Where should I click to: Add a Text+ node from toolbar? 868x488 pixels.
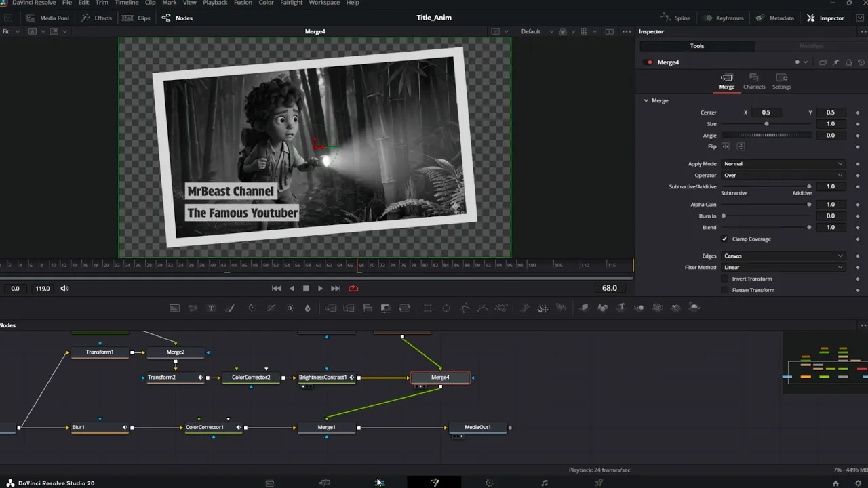coord(212,308)
